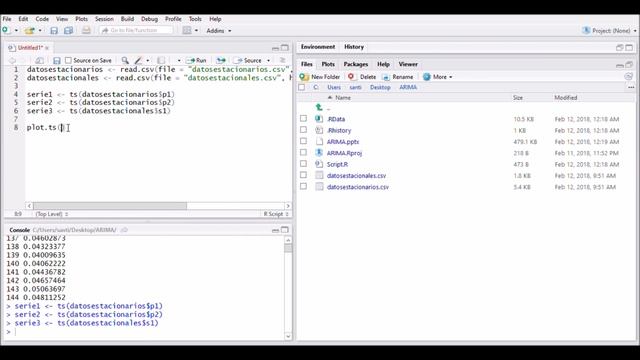Click the console vertical scrollbar thumb
The width and height of the screenshot is (640, 360).
tap(288, 248)
